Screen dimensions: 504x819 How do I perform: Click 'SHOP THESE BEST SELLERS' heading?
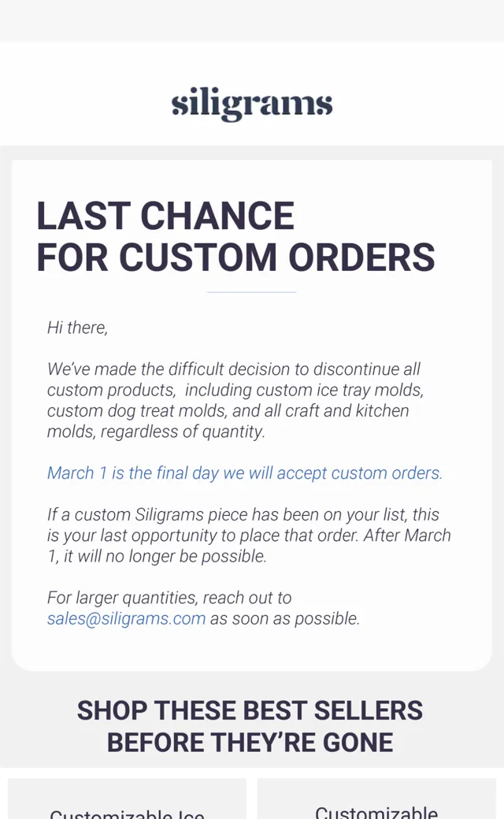[250, 710]
